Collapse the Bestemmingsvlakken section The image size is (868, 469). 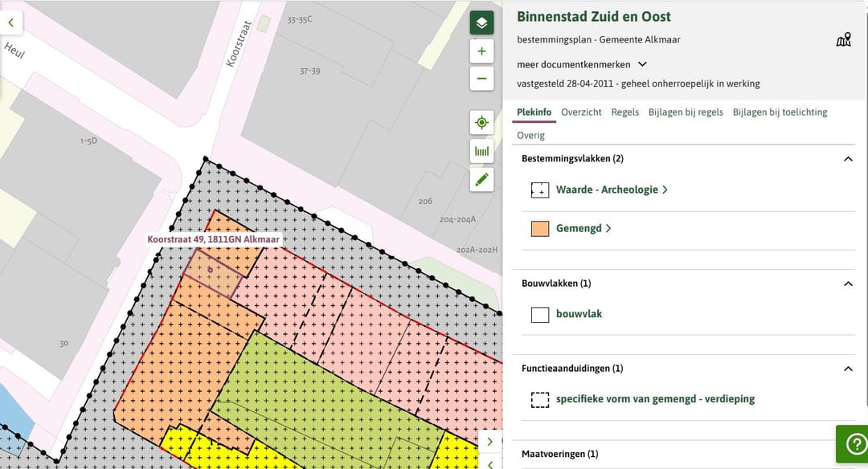pos(847,159)
